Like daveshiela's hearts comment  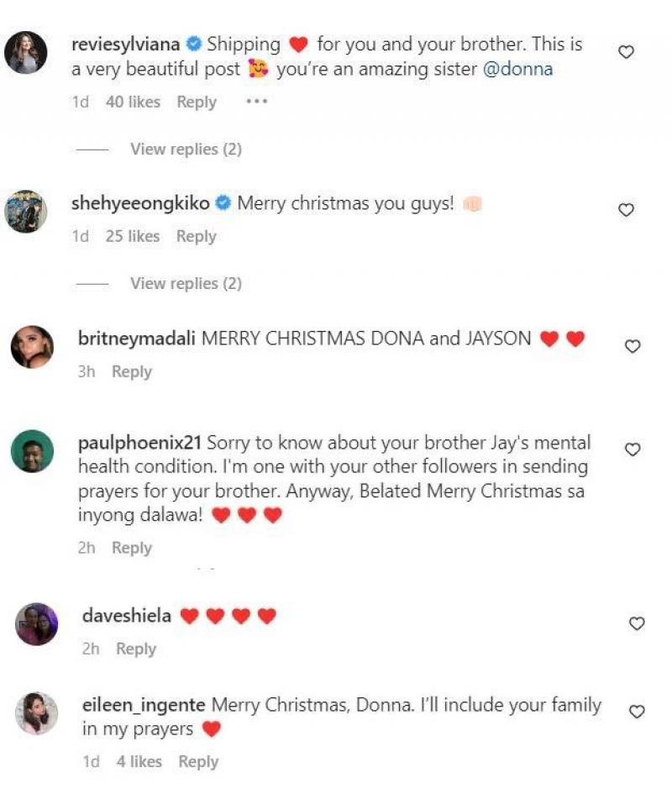[637, 623]
